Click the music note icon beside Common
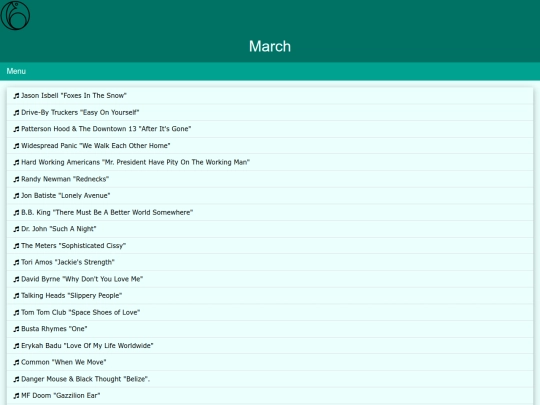Viewport: 540px width, 405px height. 16,363
